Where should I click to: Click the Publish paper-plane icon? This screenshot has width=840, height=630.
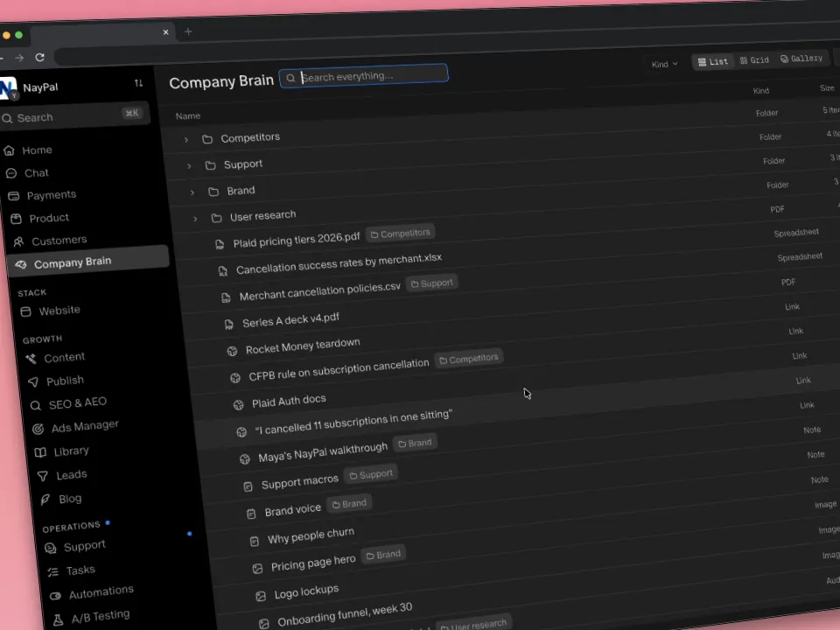click(x=33, y=382)
